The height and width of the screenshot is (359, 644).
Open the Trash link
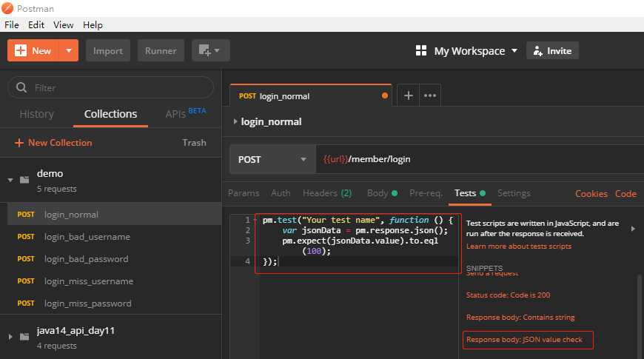194,143
